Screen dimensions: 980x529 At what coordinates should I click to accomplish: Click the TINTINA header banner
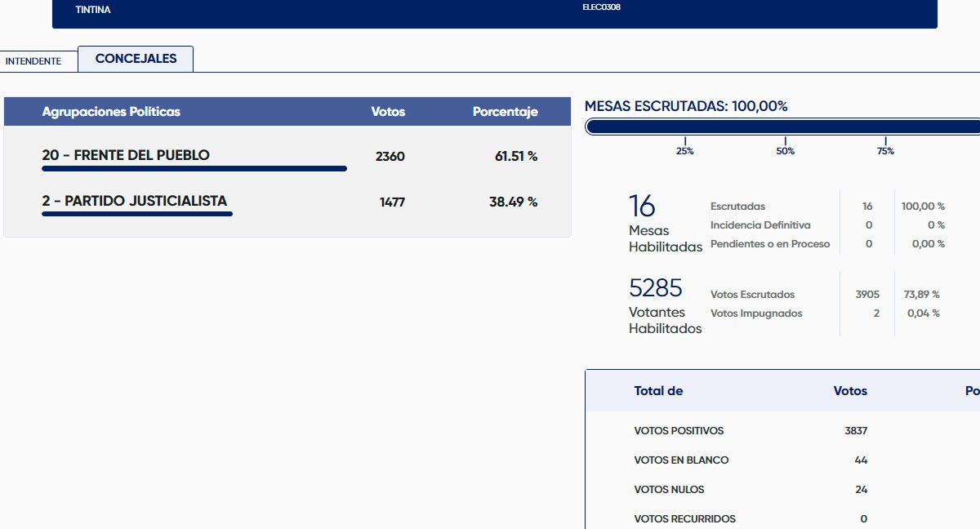(494, 11)
